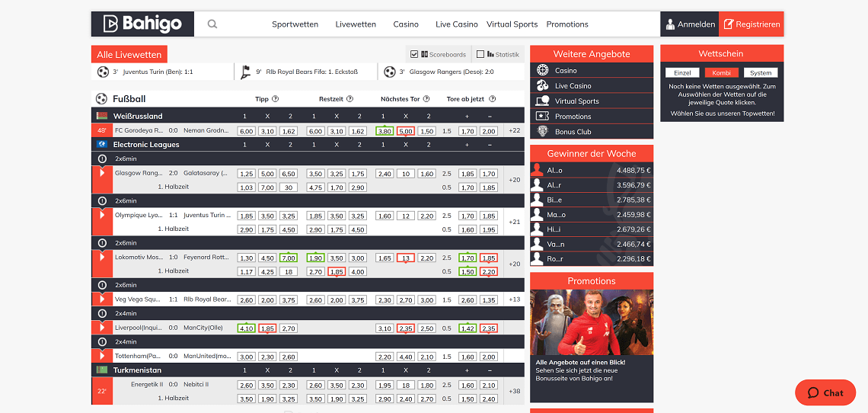Screen dimensions: 868x413
Task: Open the Livewetten menu
Action: (x=356, y=24)
